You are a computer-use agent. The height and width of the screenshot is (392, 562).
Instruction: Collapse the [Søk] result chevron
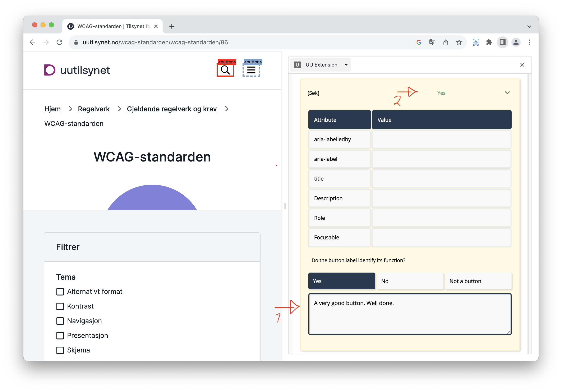(x=507, y=93)
